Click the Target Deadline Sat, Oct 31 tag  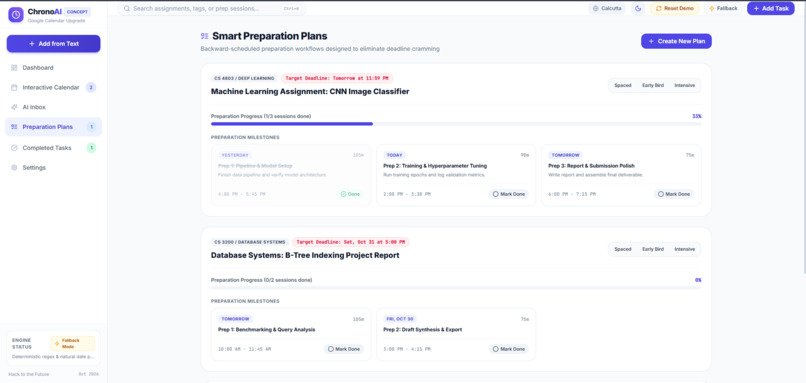(351, 242)
